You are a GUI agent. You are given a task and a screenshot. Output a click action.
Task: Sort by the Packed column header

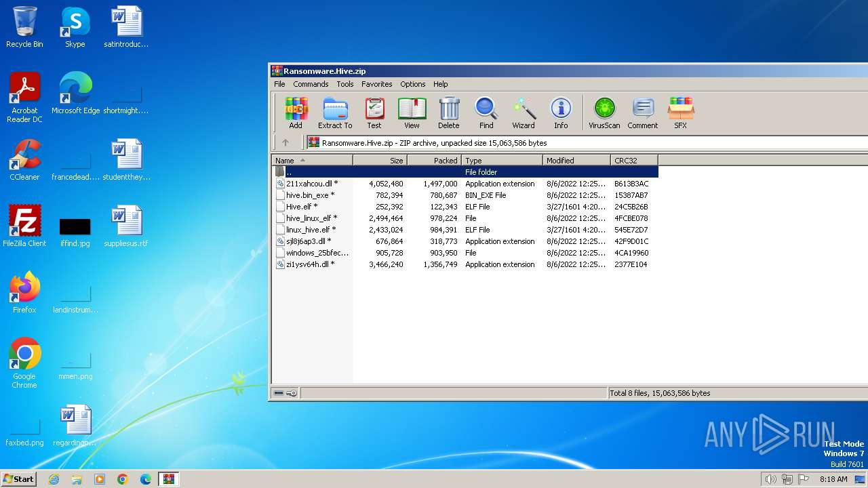coord(435,161)
